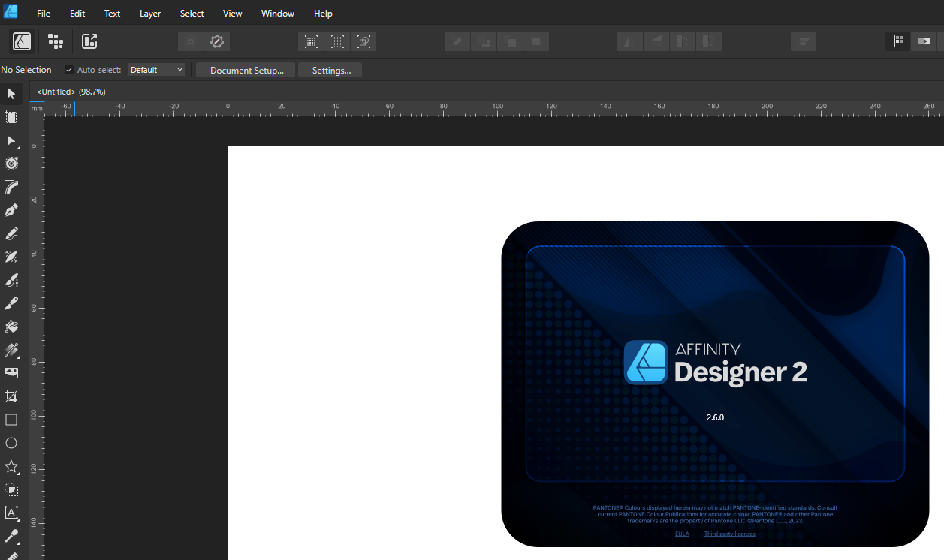944x560 pixels.
Task: Switch to the Designer Persona
Action: (22, 41)
